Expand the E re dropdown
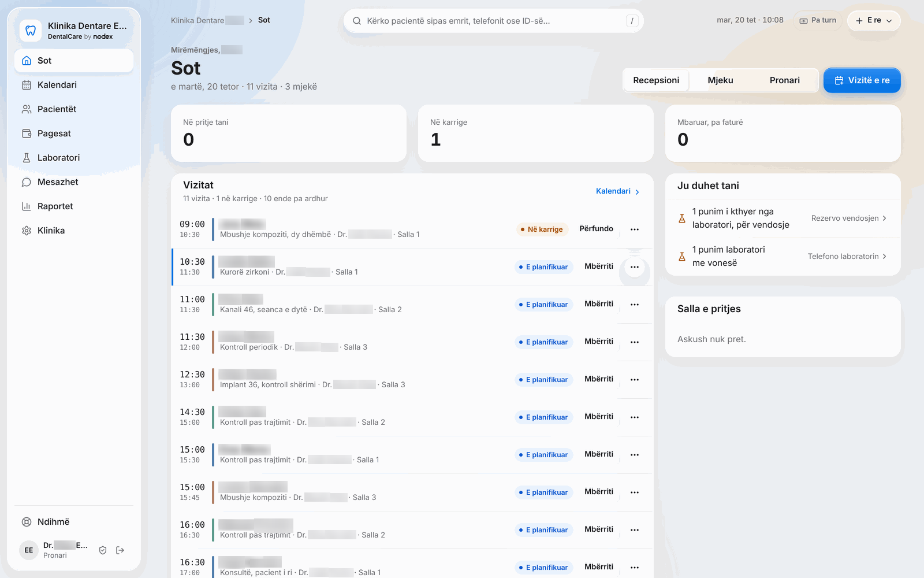This screenshot has height=578, width=924. 874,20
